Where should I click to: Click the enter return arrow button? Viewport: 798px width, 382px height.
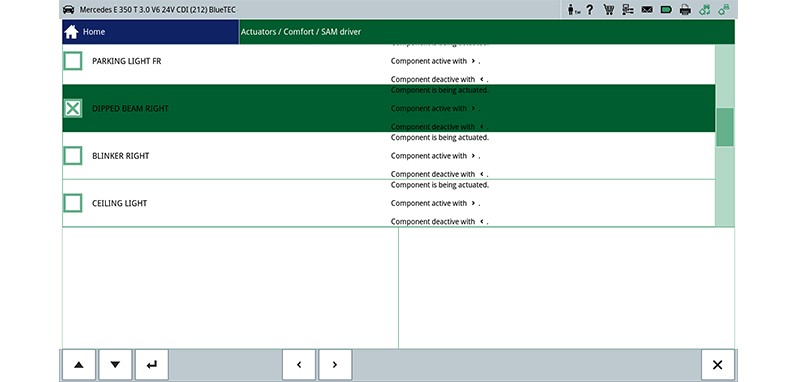[x=152, y=365]
